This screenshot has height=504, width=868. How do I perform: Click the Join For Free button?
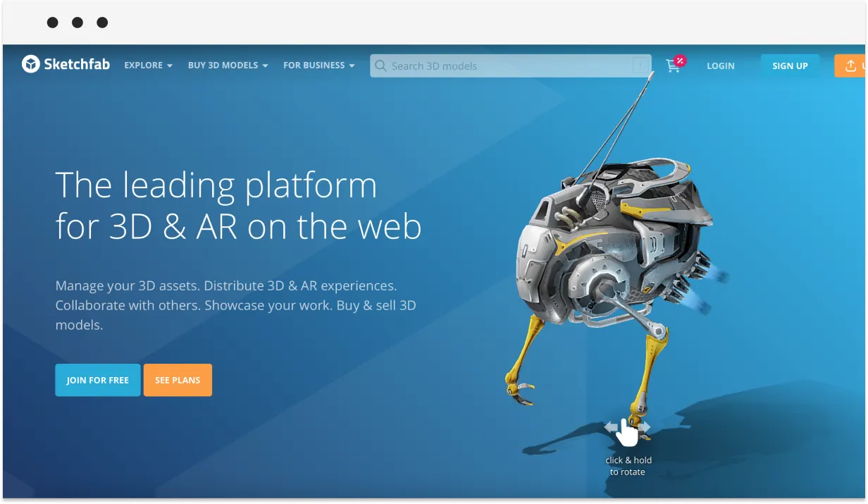(x=98, y=380)
